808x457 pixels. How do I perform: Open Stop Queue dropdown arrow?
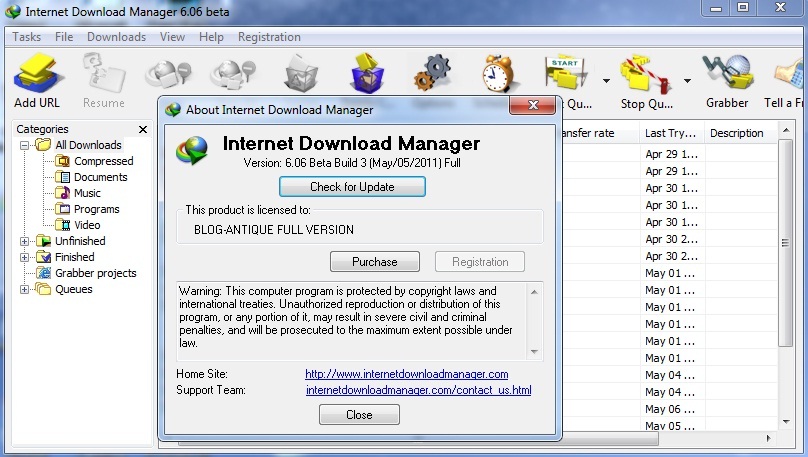coord(687,81)
